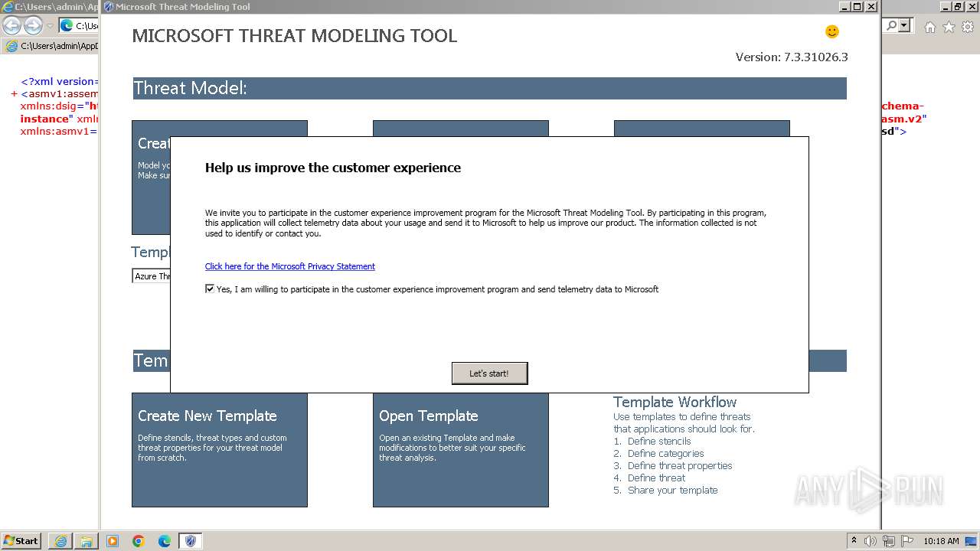This screenshot has height=551, width=980.
Task: Select Threat Modeling Tool taskbar icon
Action: 191,541
